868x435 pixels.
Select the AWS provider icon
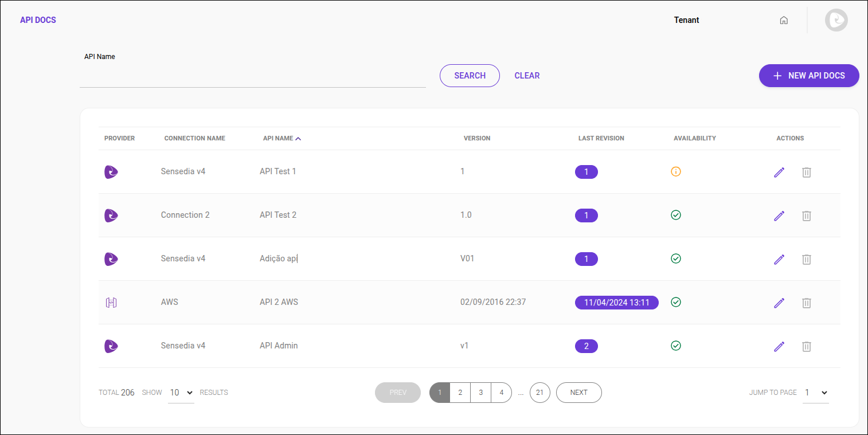[111, 302]
